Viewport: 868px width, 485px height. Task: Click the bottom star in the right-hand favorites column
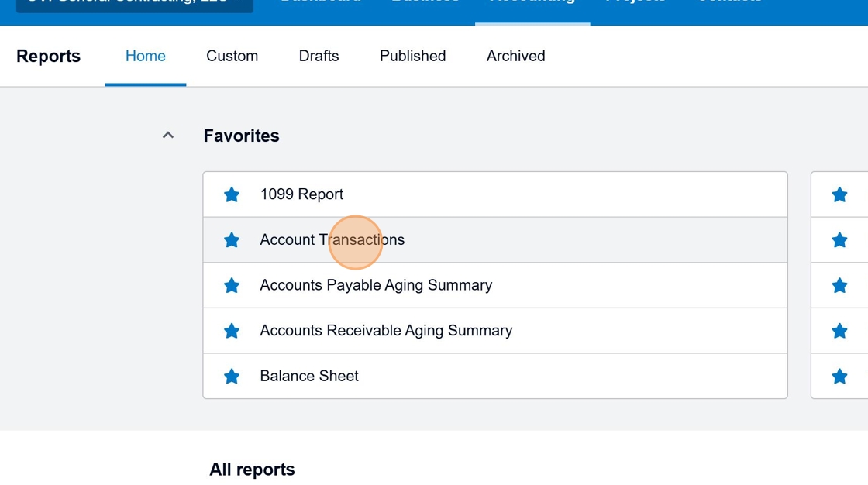tap(839, 377)
